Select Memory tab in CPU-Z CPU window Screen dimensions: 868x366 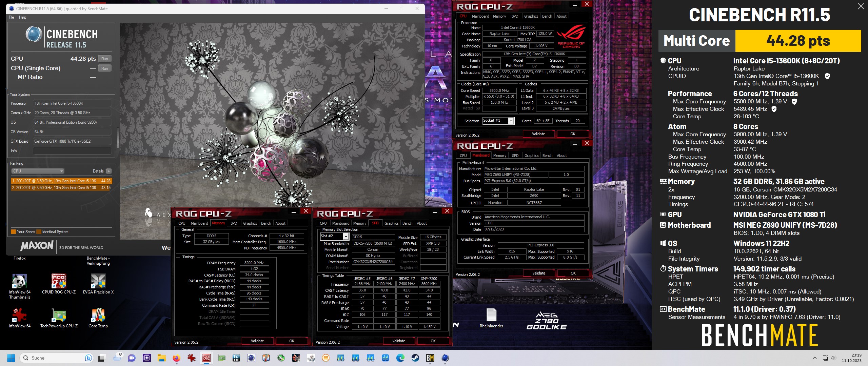coord(499,16)
